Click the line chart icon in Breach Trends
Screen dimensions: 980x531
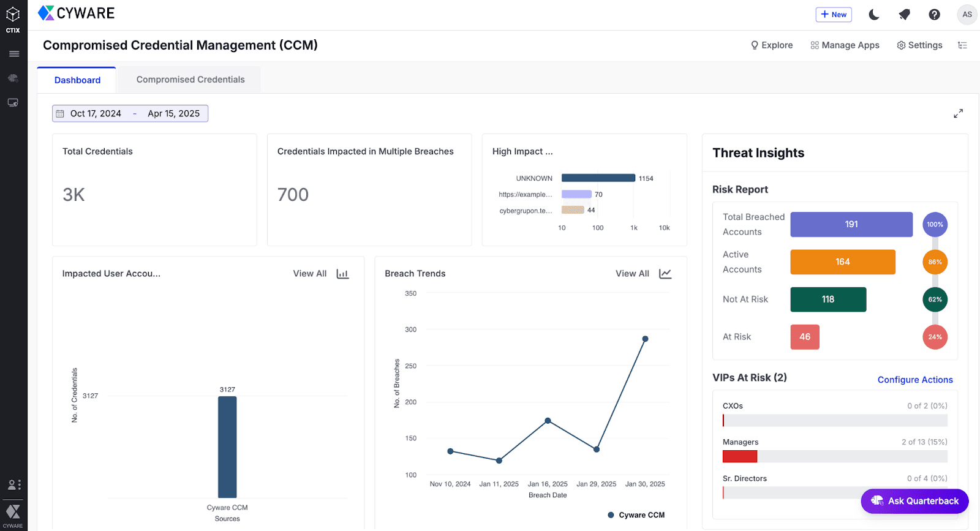tap(665, 274)
